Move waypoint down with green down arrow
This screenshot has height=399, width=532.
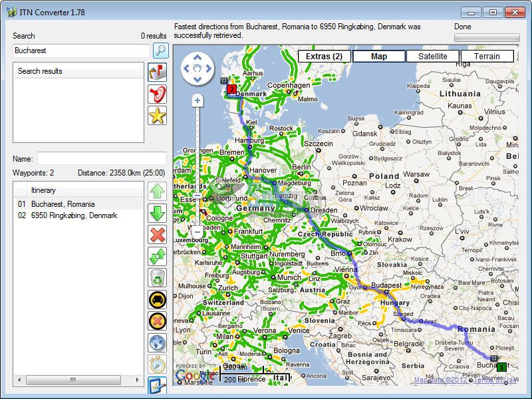click(x=158, y=213)
